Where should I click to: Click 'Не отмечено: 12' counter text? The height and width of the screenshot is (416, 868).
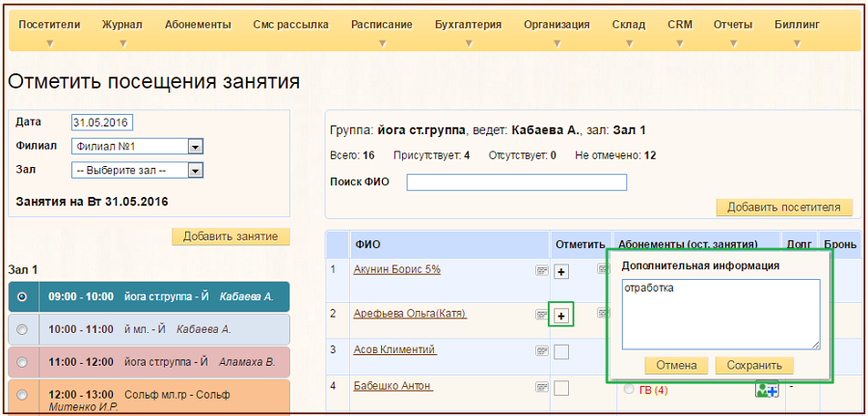tap(615, 155)
